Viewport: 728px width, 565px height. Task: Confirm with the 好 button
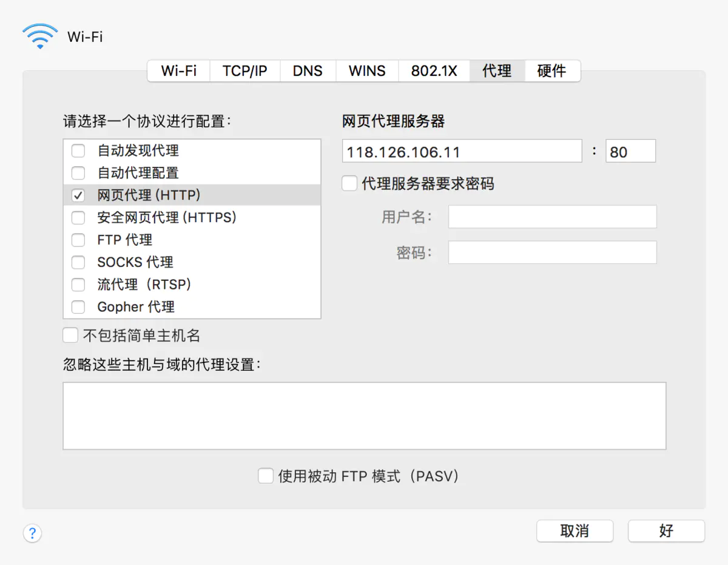pyautogui.click(x=666, y=531)
